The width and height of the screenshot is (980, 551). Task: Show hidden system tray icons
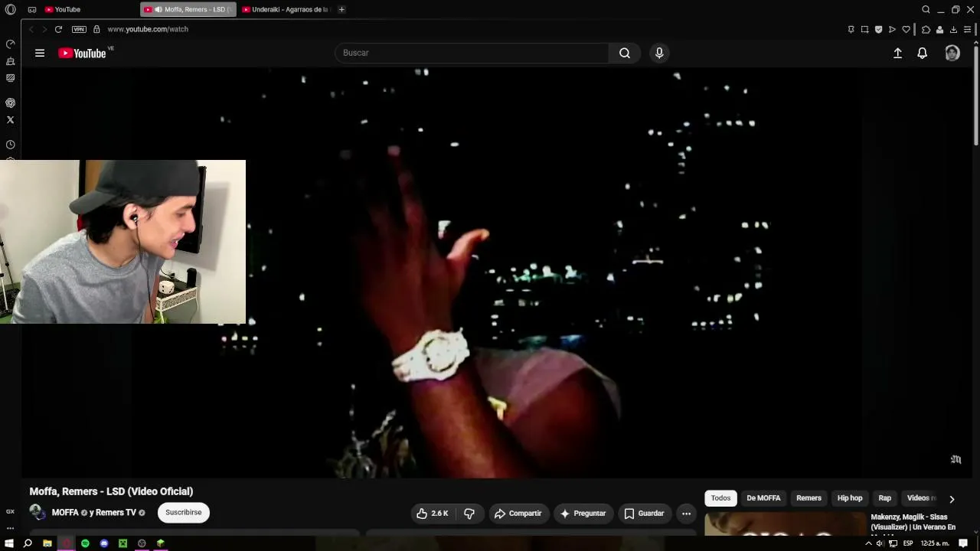coord(868,543)
